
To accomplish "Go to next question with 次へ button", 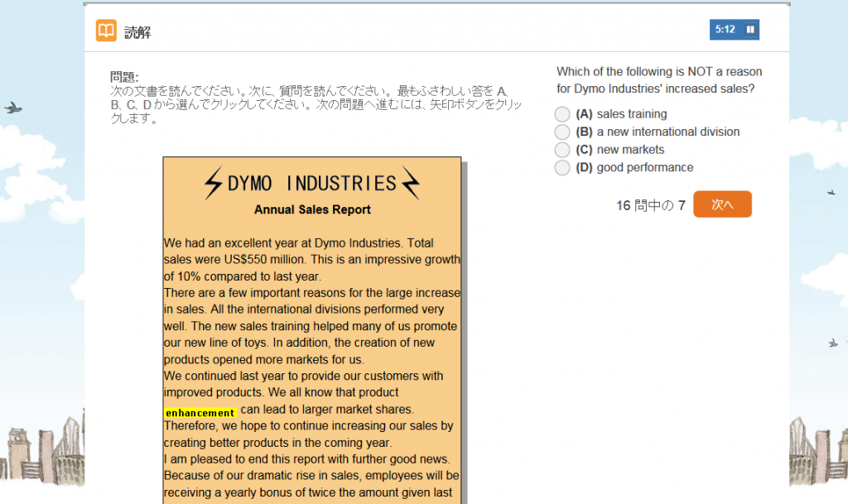I will (x=722, y=204).
